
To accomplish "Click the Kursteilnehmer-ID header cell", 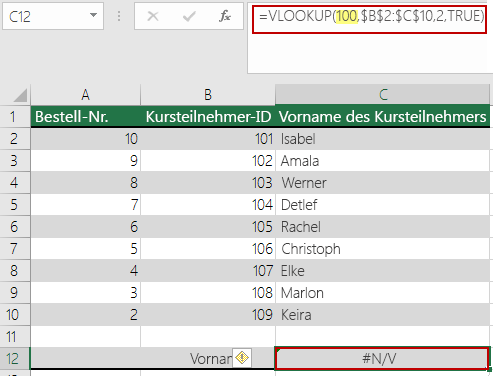I will point(208,117).
